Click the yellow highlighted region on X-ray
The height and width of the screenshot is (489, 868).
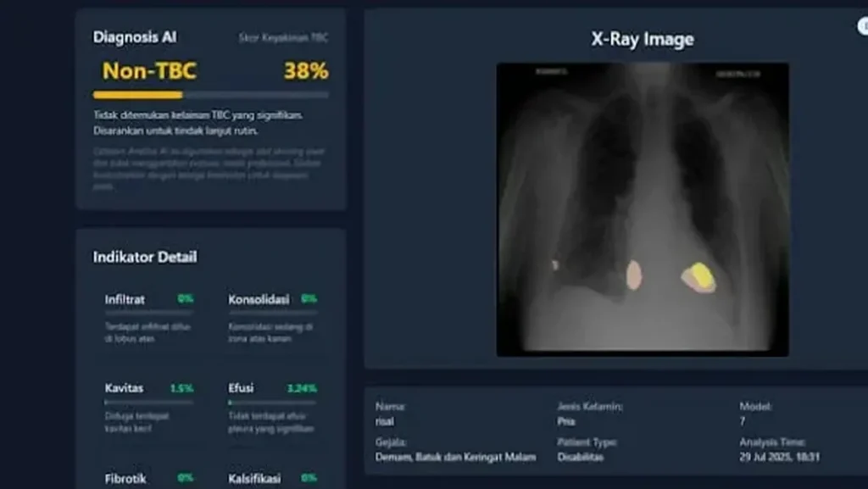pos(702,275)
